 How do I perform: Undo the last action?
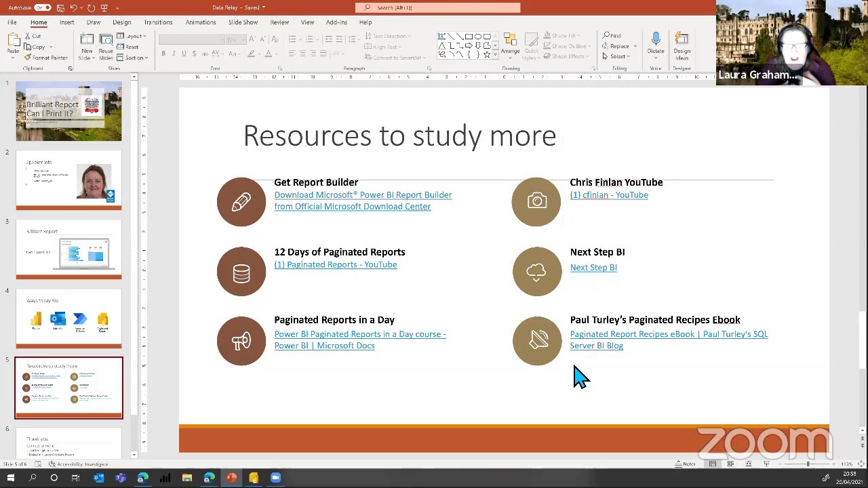tap(74, 7)
